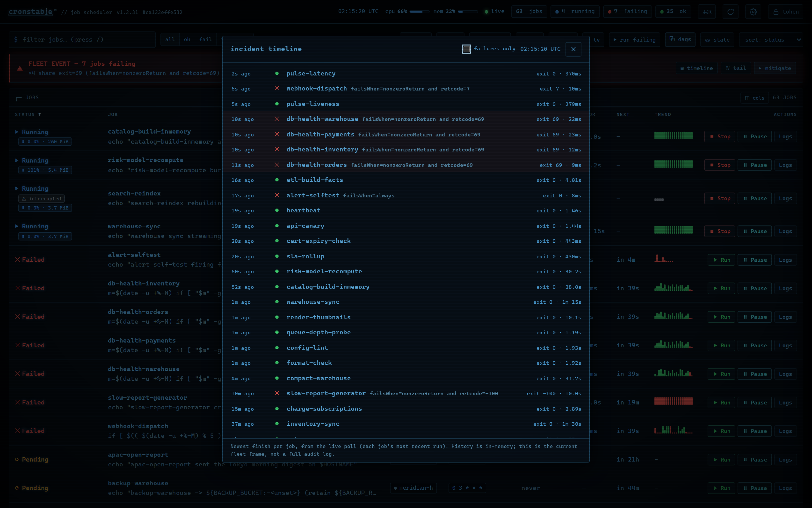Screen dimensions: 812x508
Task: Run the db-health-inventory job
Action: [x=721, y=289]
